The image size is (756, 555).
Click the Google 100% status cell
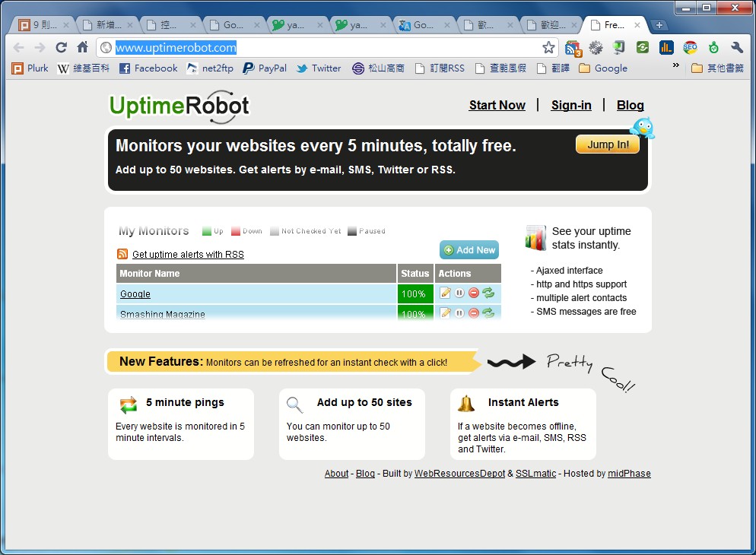coord(415,294)
